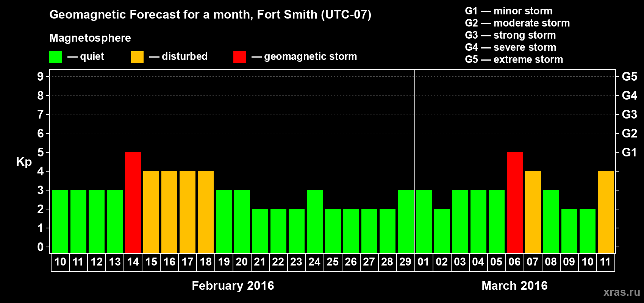Click the red geomagnetic storm legend swatch
This screenshot has width=644, height=303.
tap(239, 57)
